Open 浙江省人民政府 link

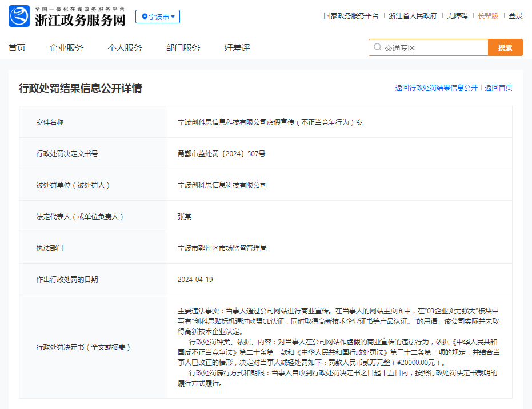pos(413,16)
